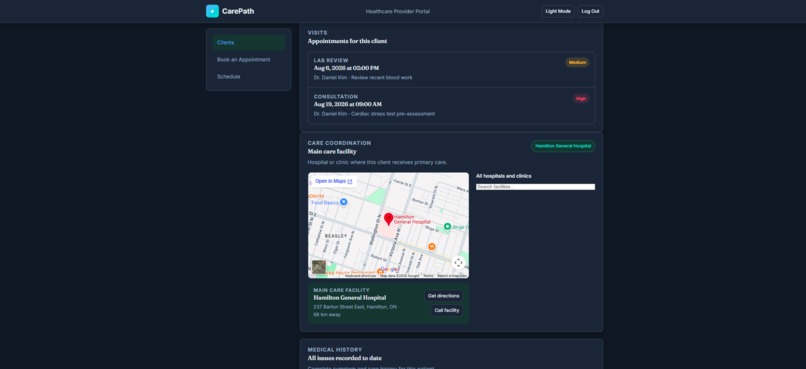The image size is (806, 369).
Task: Open the Schedule sidebar item
Action: click(x=249, y=77)
